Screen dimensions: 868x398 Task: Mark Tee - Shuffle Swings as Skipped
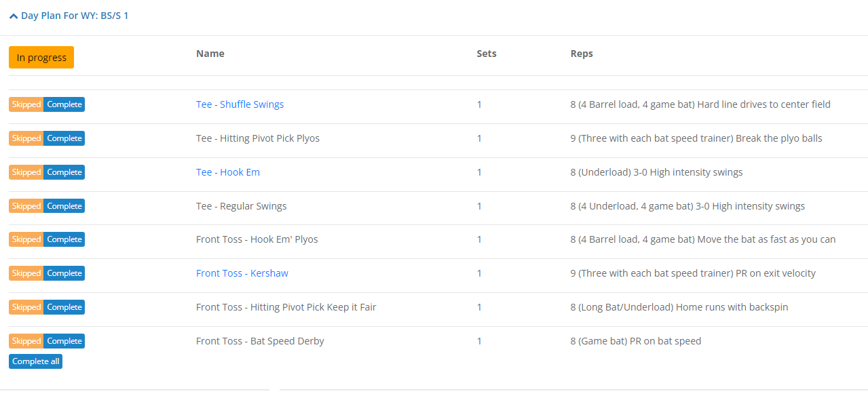(x=26, y=104)
